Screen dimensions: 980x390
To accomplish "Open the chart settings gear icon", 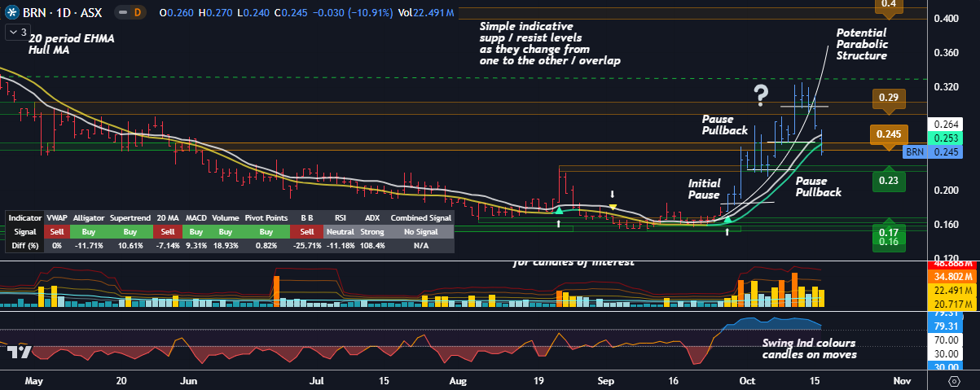I will click(x=954, y=380).
